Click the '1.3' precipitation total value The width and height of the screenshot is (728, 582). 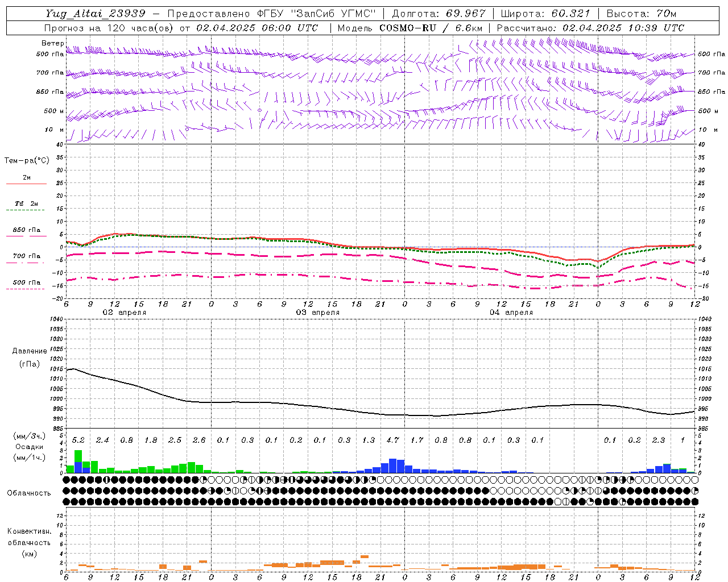pyautogui.click(x=369, y=440)
